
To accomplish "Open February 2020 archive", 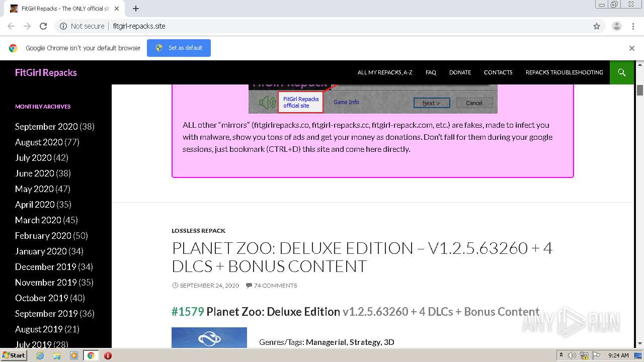I will coord(43,236).
